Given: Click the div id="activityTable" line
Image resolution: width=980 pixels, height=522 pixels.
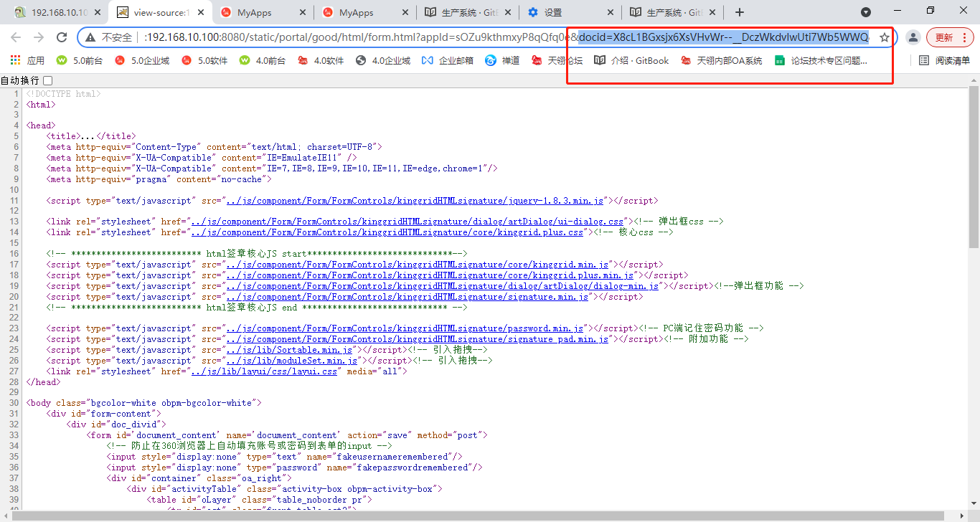Looking at the screenshot, I should pyautogui.click(x=285, y=489).
